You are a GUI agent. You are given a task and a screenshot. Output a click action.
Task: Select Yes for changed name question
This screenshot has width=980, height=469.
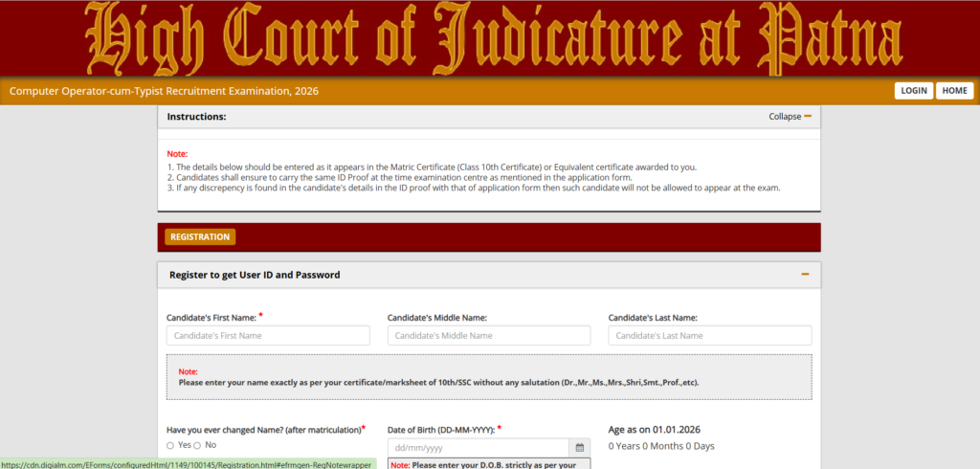tap(170, 445)
